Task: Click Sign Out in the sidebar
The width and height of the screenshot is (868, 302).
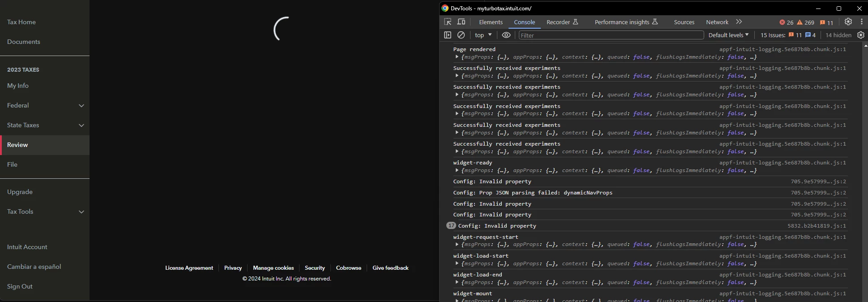Action: point(20,286)
